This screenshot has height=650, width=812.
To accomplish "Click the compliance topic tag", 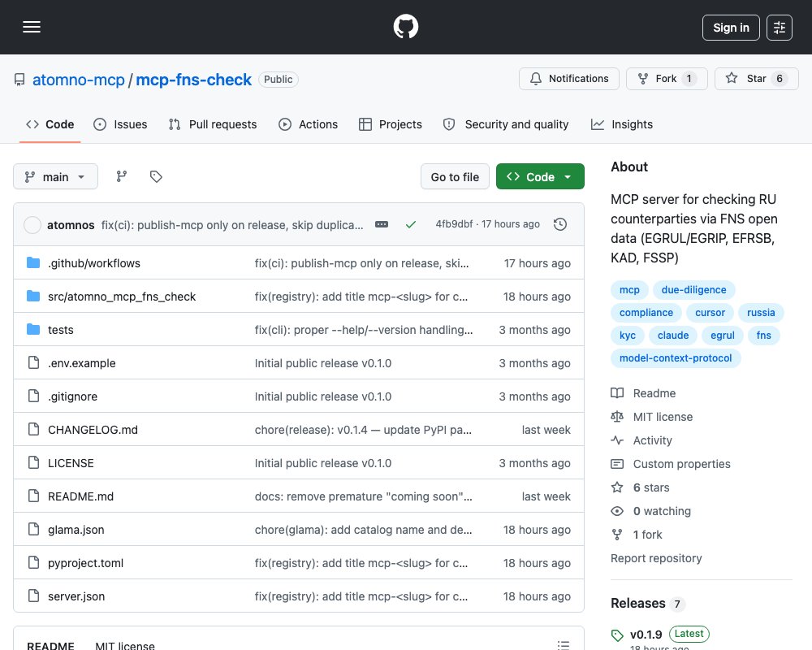I will click(x=646, y=313).
